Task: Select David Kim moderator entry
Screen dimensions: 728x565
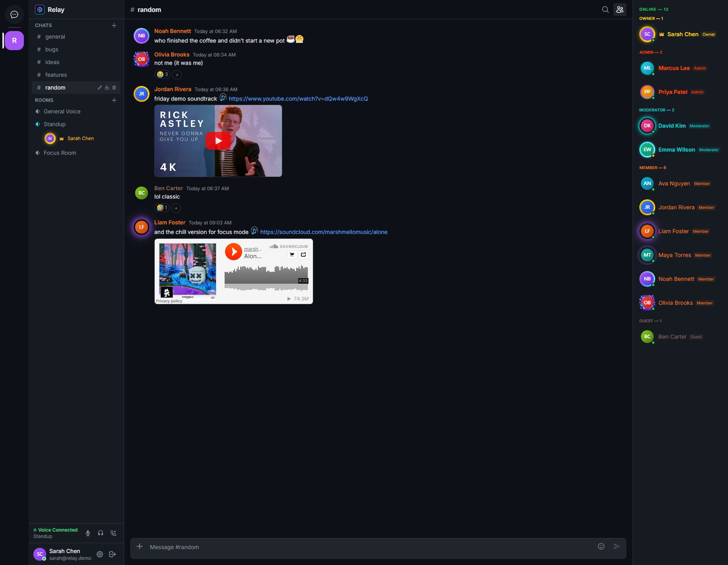Action: [680, 126]
